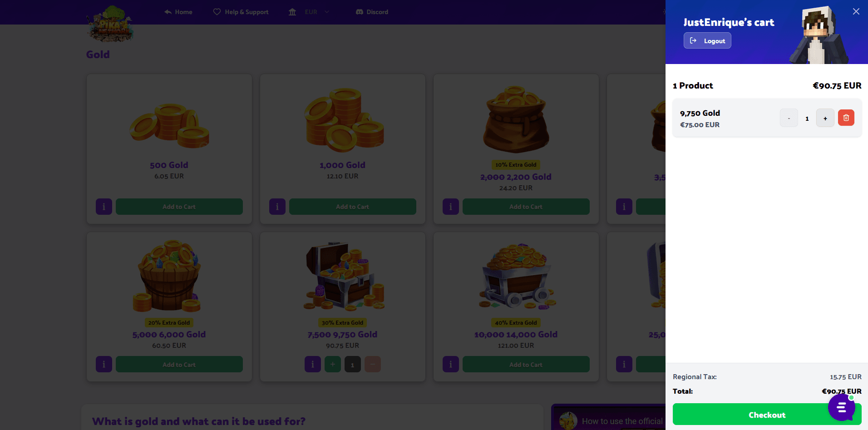Open the Discord link
Screen dimensions: 868x430
coord(372,12)
